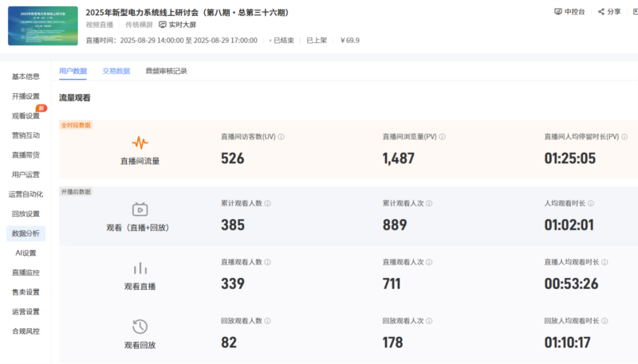Open AI设置 in the sidebar
The image size is (638, 364).
(x=26, y=253)
